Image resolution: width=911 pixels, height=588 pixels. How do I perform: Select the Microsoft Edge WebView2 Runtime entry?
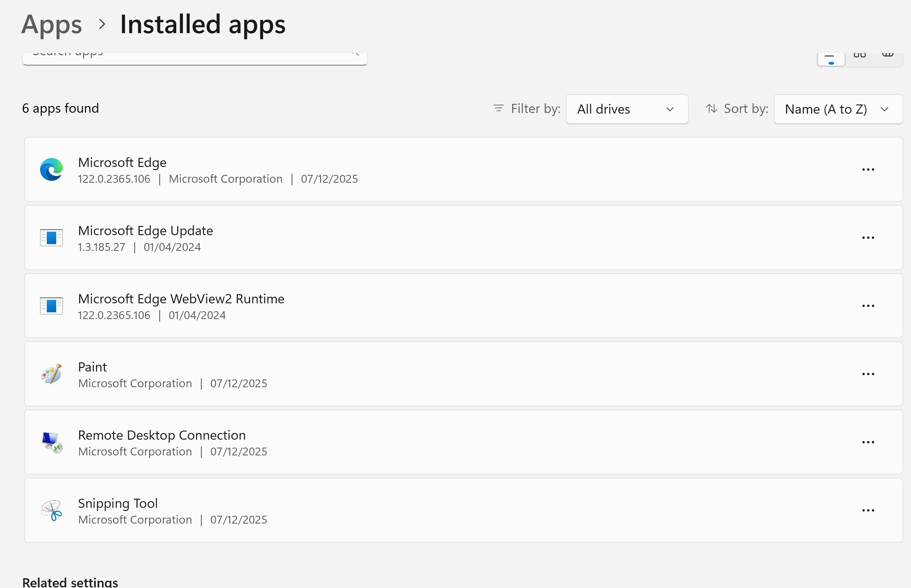tap(181, 299)
